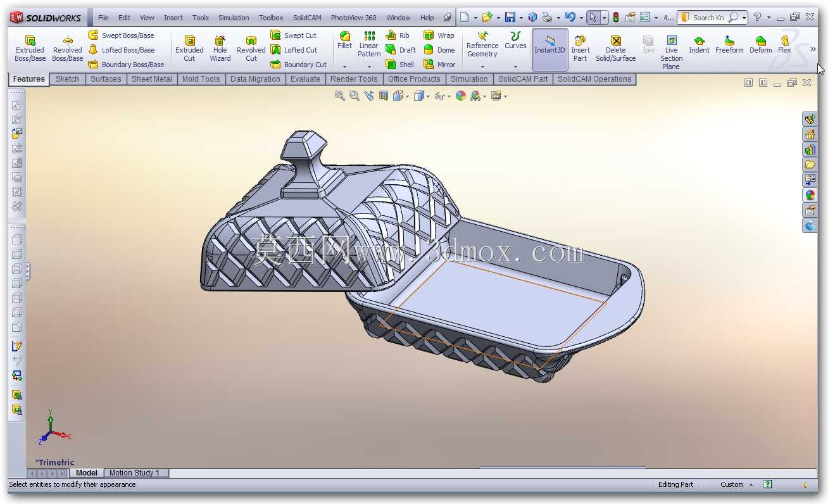Select the Freeform tool
The height and width of the screenshot is (504, 835).
click(x=729, y=44)
